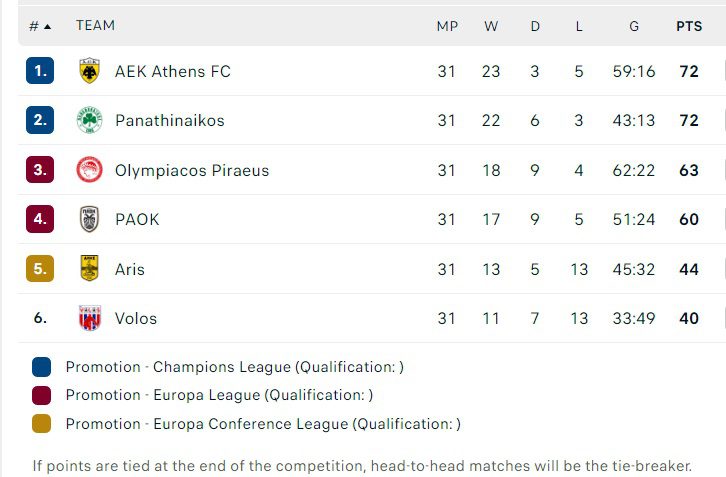Click the TEAM column header
Image resolution: width=726 pixels, height=477 pixels.
[95, 26]
